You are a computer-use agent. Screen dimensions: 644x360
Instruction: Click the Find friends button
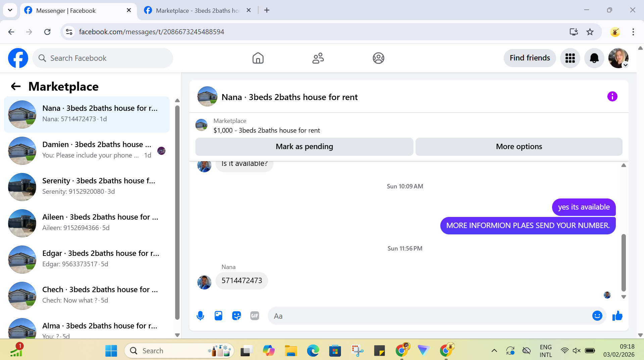[x=530, y=58]
